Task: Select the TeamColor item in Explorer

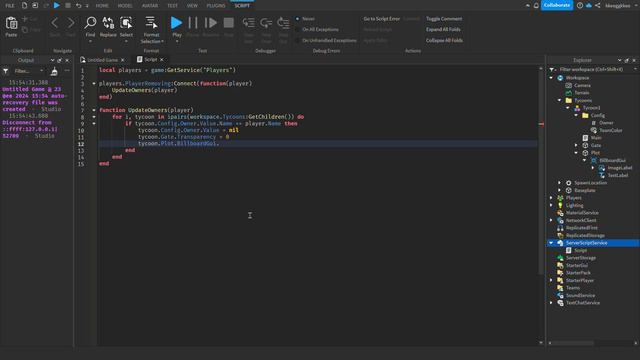Action: (611, 130)
